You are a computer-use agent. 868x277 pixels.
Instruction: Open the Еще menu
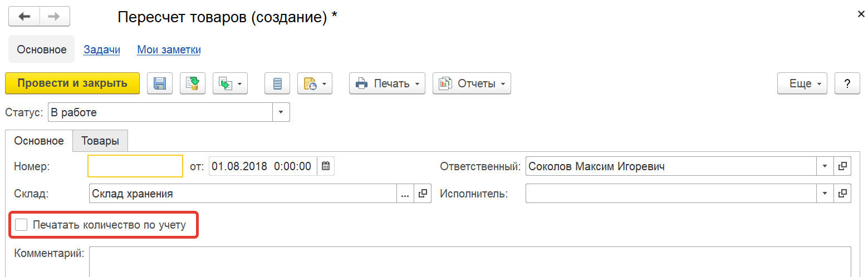pos(802,83)
